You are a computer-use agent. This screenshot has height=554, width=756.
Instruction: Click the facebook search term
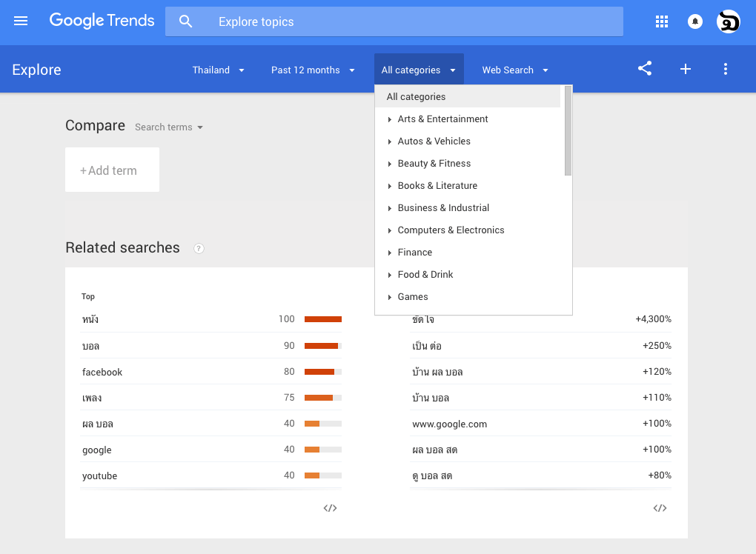coord(102,372)
